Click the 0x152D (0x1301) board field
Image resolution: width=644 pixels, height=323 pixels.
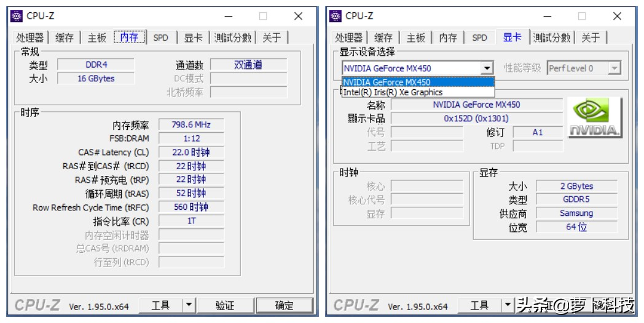pos(476,119)
